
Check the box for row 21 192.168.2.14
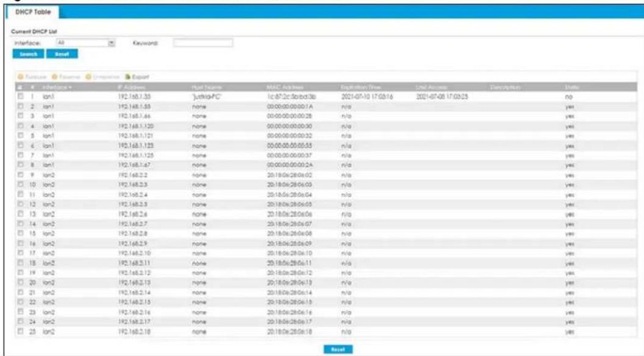click(21, 293)
